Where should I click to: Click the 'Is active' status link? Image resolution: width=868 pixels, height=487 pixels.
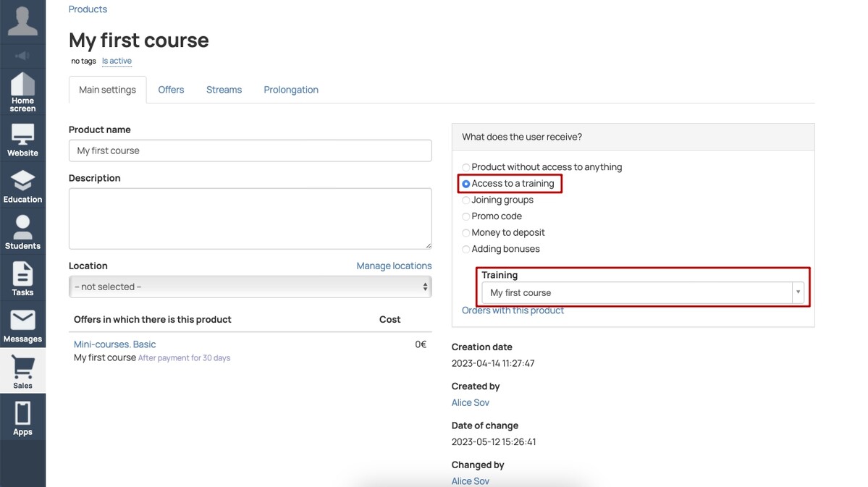pos(117,61)
